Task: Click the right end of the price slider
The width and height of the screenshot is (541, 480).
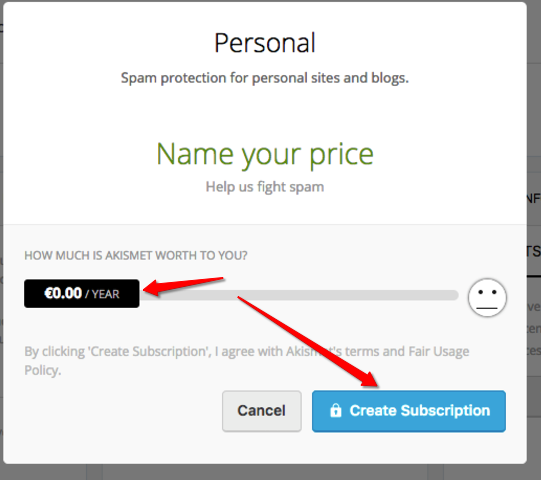Action: coord(455,295)
